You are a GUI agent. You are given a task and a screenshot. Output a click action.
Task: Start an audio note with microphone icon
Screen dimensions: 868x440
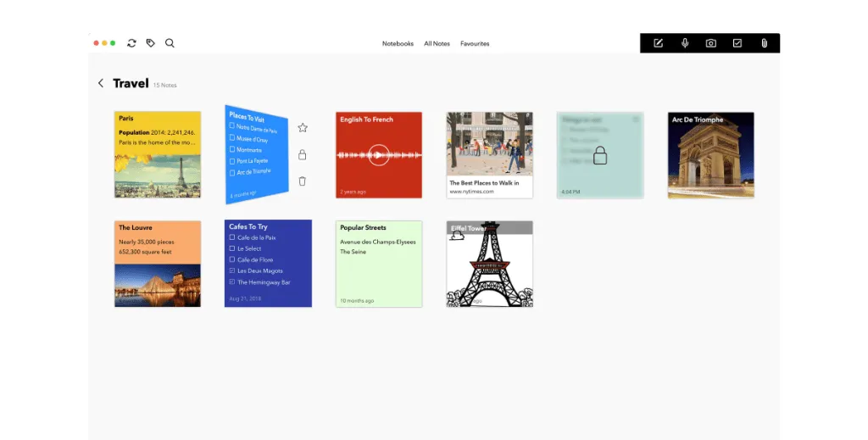pyautogui.click(x=685, y=43)
